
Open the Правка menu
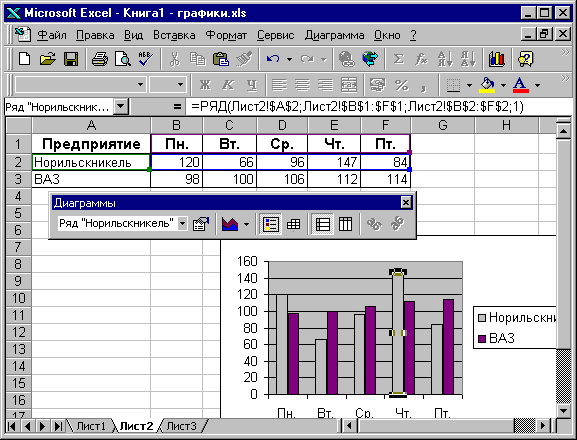point(95,35)
